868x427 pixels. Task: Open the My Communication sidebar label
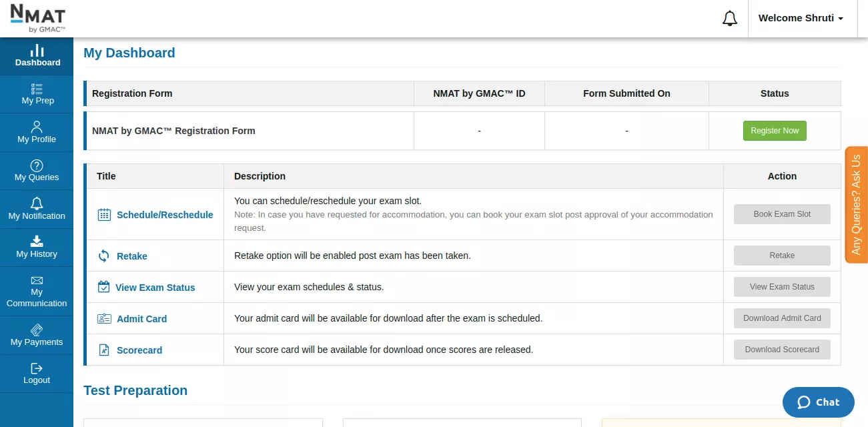37,298
